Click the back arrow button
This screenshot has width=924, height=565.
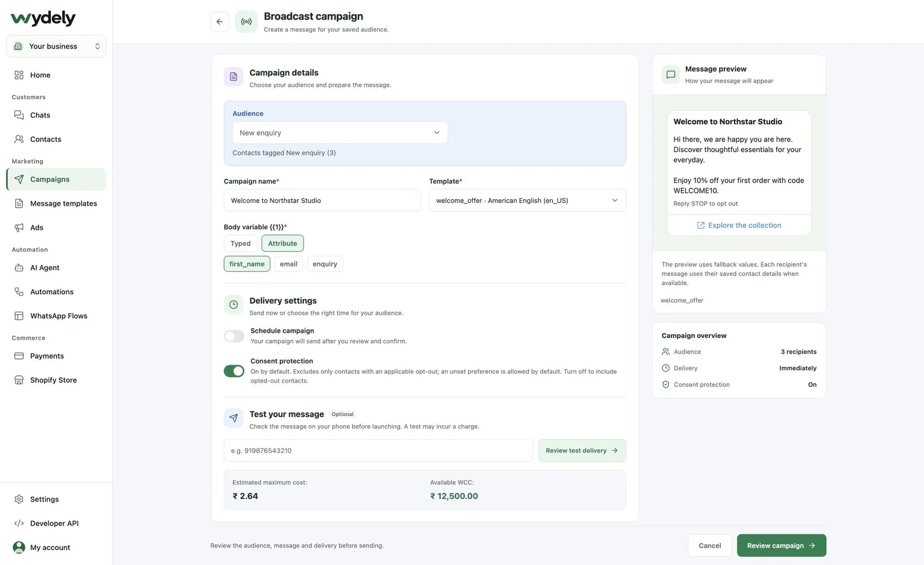click(219, 22)
